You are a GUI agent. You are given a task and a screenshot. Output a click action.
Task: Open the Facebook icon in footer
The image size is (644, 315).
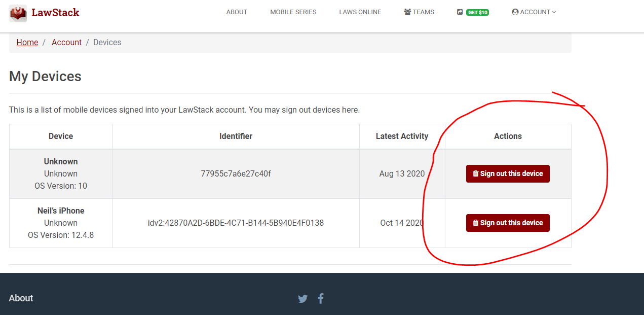[321, 298]
